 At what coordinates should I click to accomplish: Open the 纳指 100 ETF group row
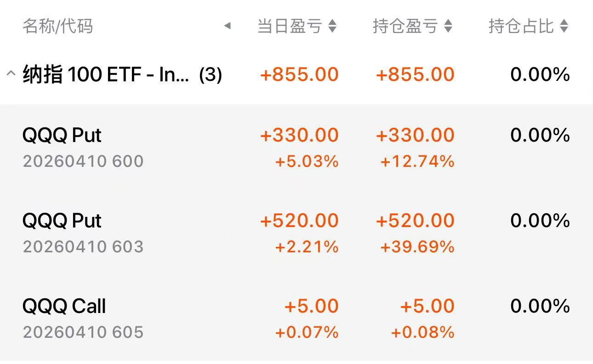click(106, 74)
